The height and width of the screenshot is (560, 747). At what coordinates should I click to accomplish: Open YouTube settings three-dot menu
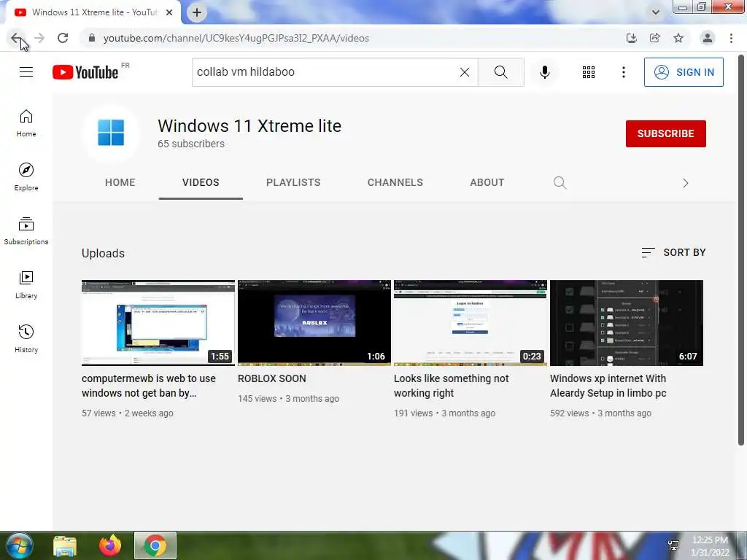tap(623, 72)
